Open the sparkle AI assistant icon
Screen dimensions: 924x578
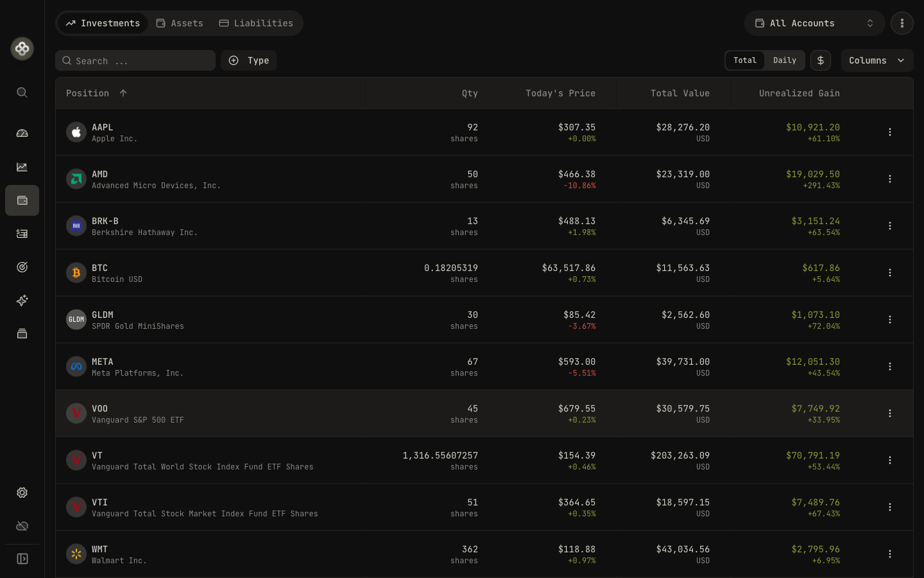22,301
